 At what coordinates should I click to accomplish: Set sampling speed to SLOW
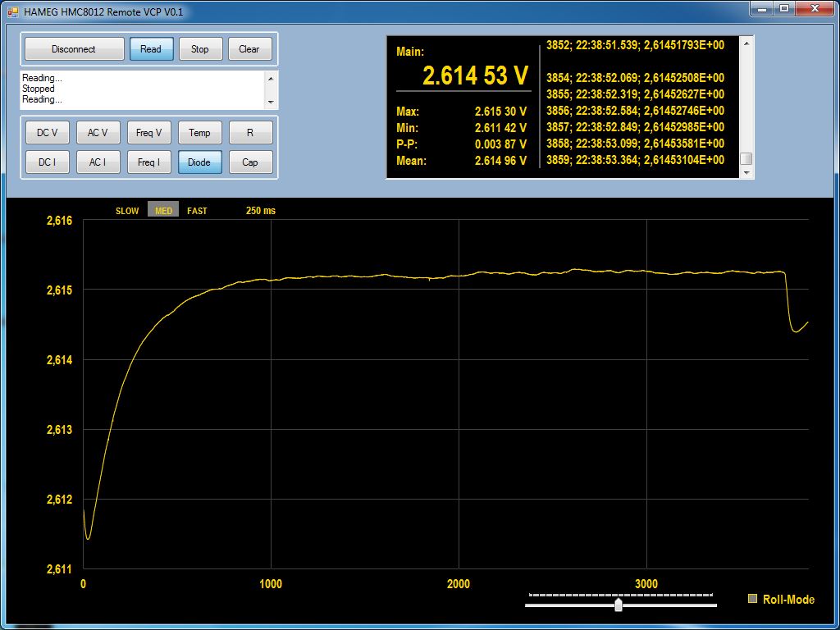pos(127,211)
